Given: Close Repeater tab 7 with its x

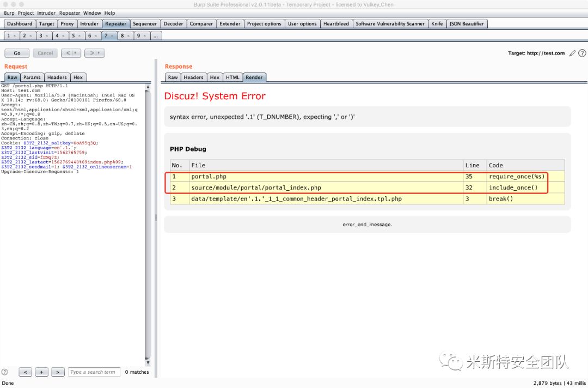Looking at the screenshot, I should pyautogui.click(x=112, y=36).
